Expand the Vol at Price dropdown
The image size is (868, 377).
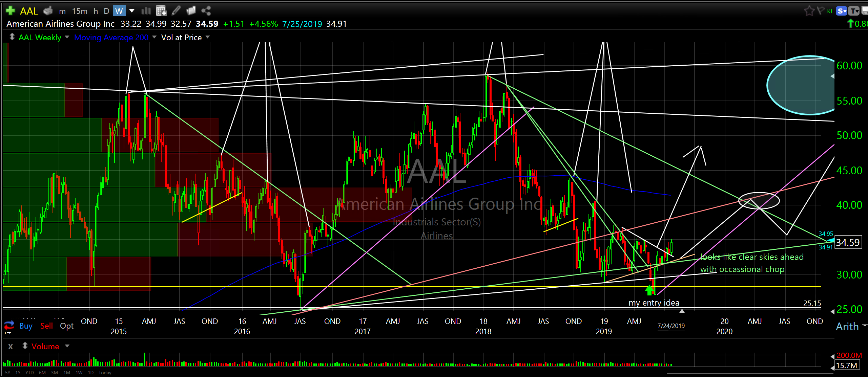tap(208, 37)
